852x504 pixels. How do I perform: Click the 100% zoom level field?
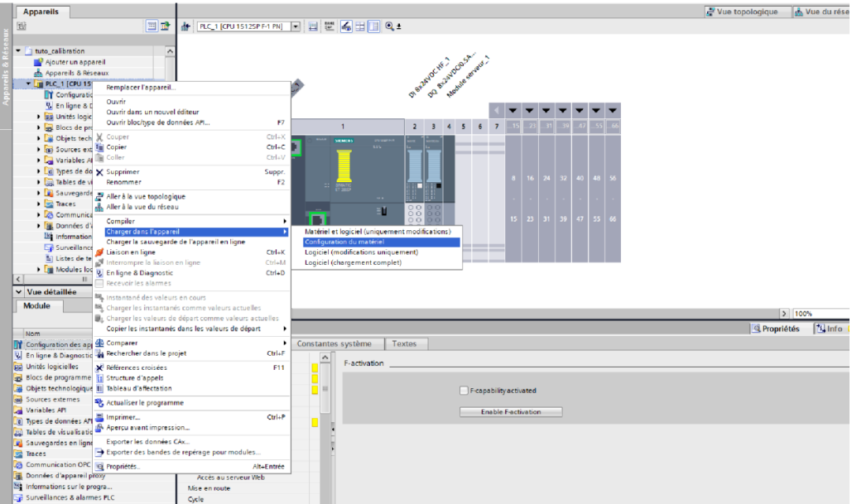click(821, 314)
